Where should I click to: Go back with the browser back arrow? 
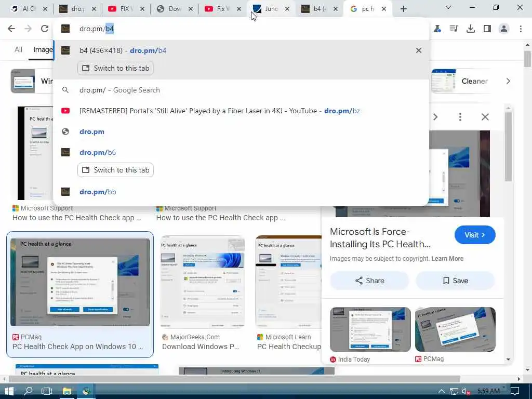[11, 29]
